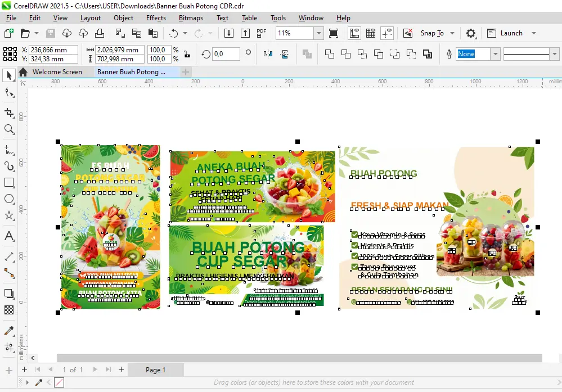The height and width of the screenshot is (392, 562).
Task: Open the File menu
Action: (x=11, y=18)
